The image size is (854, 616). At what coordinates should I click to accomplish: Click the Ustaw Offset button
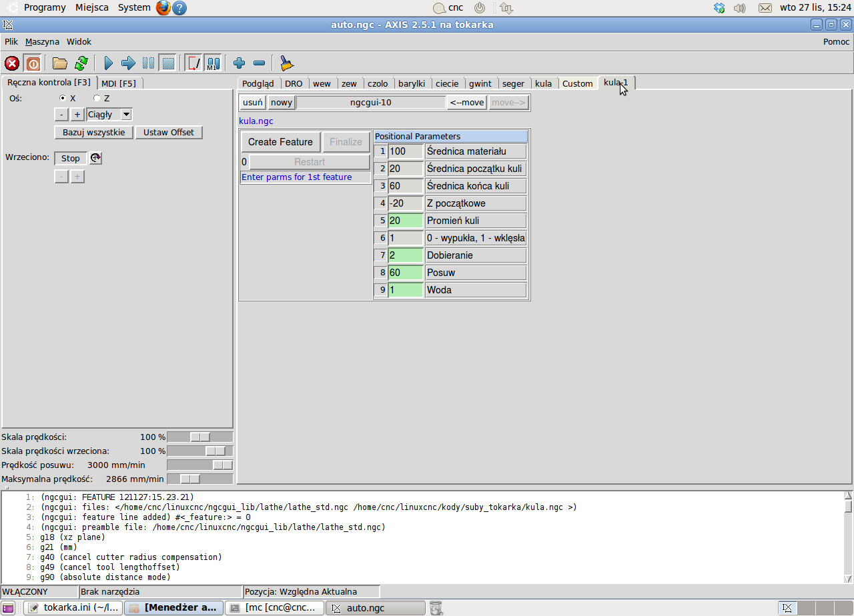click(x=169, y=132)
